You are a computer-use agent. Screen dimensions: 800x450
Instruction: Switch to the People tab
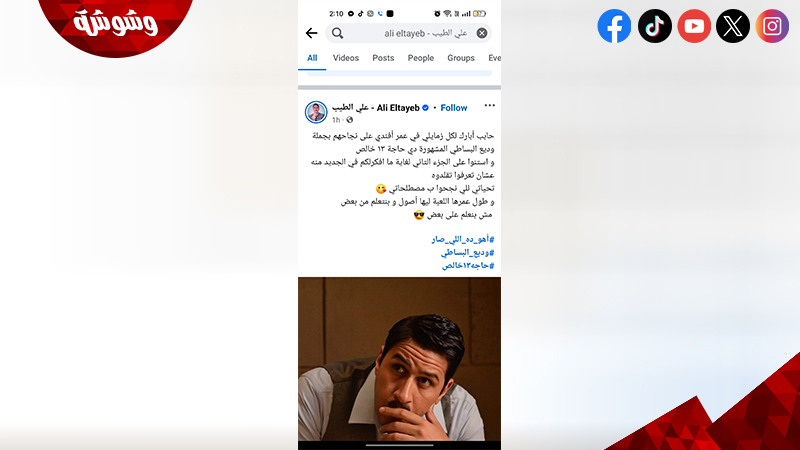coord(420,58)
